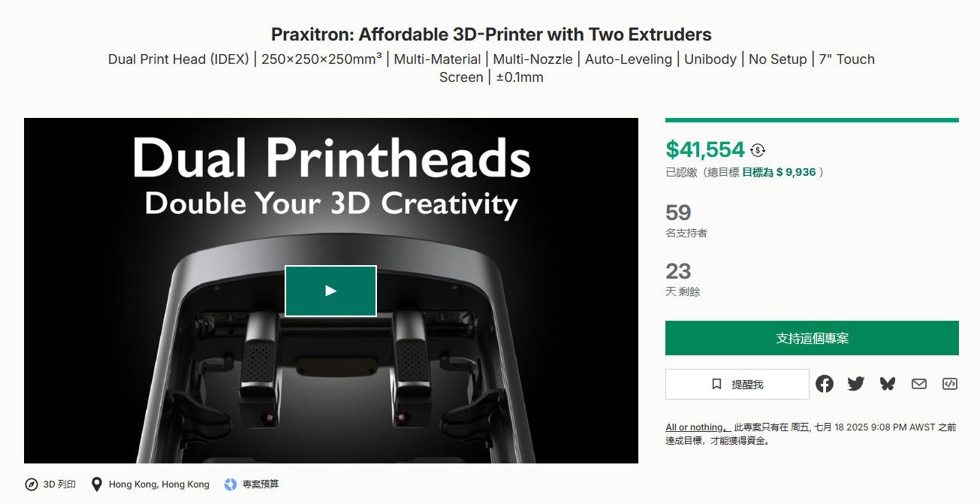This screenshot has height=504, width=980.
Task: Click the 支持這個專案 pledge button
Action: [x=812, y=338]
